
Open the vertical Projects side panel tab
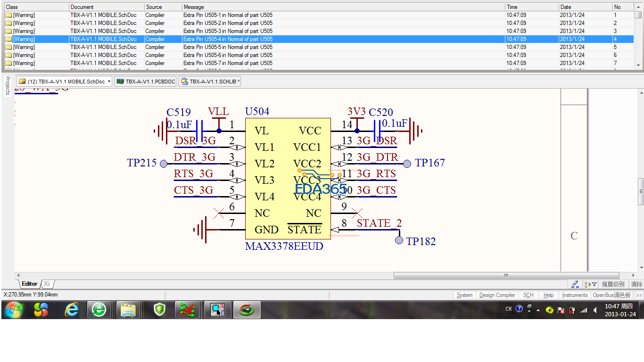(x=7, y=85)
